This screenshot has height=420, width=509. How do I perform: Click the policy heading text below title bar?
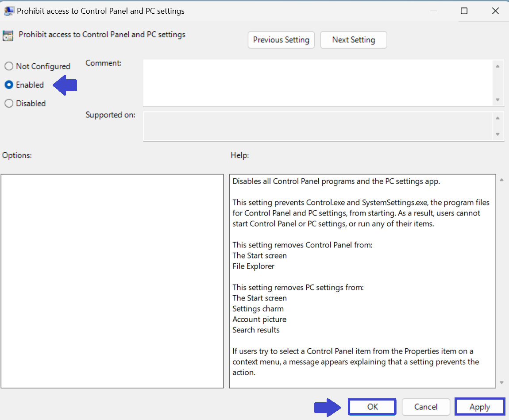pyautogui.click(x=102, y=35)
